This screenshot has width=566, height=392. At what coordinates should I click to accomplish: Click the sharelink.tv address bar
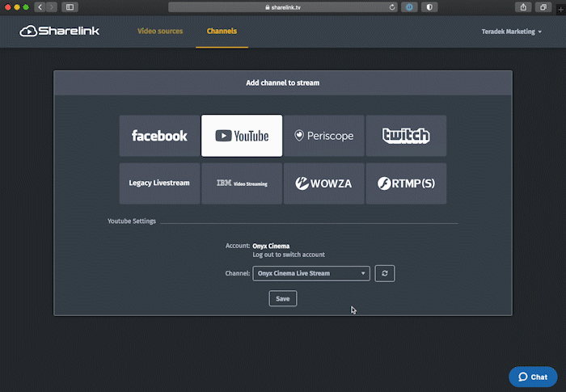pos(283,7)
